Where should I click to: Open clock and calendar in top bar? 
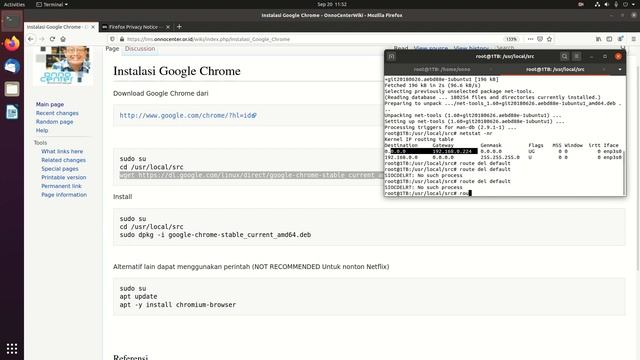coord(332,4)
